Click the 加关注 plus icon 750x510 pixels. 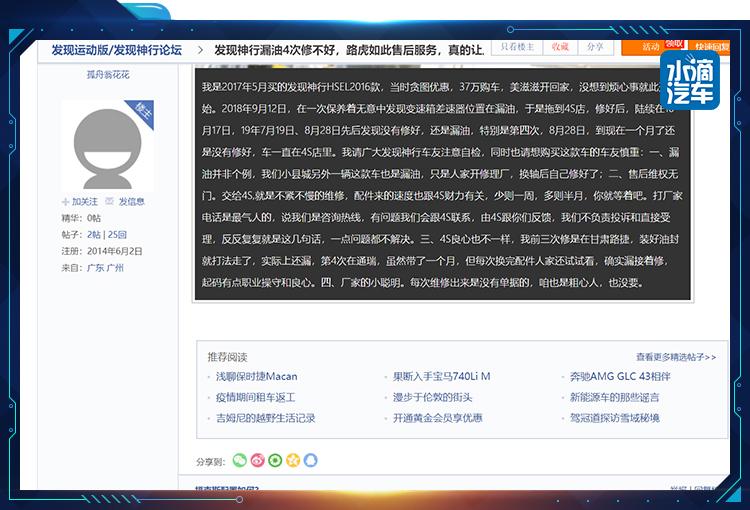66,202
